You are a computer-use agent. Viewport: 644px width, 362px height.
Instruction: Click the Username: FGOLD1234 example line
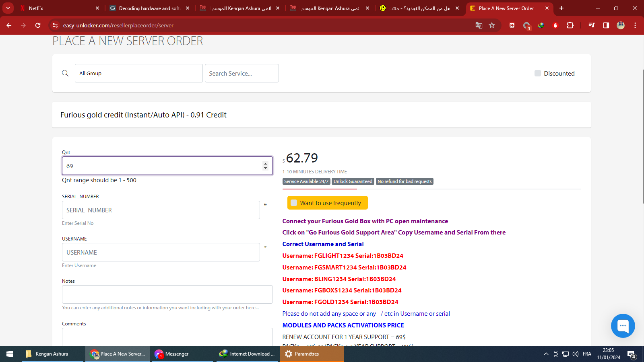tap(340, 302)
